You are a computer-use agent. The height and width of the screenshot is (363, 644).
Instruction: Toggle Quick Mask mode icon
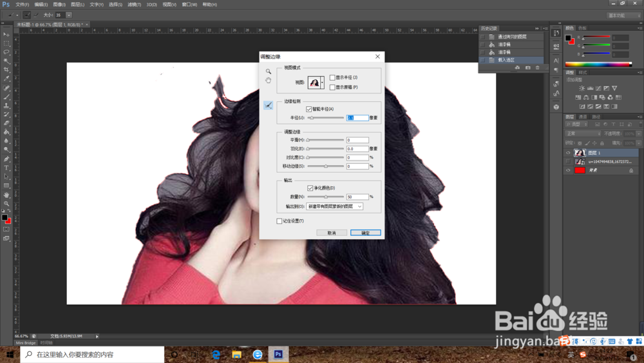click(x=6, y=230)
